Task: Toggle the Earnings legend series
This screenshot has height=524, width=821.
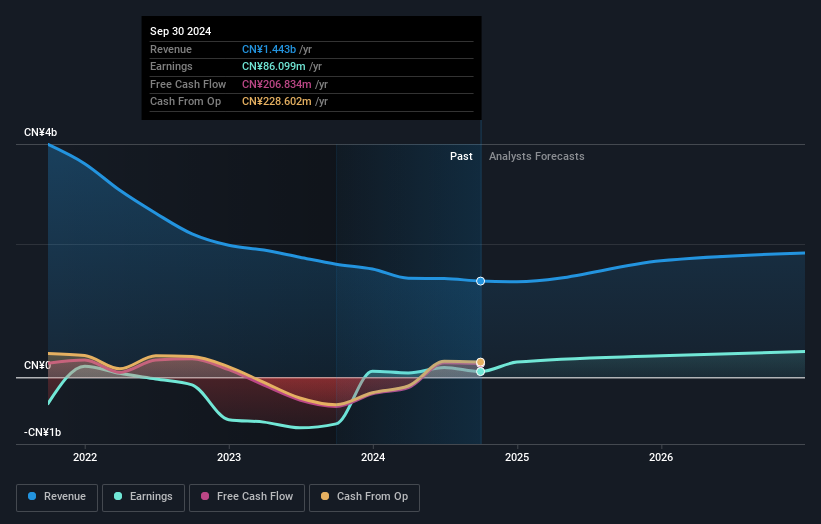Action: click(143, 497)
